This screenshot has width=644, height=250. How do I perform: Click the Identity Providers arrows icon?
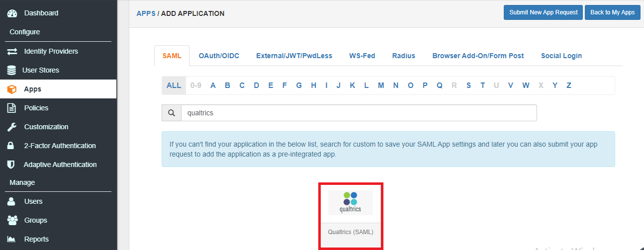12,51
